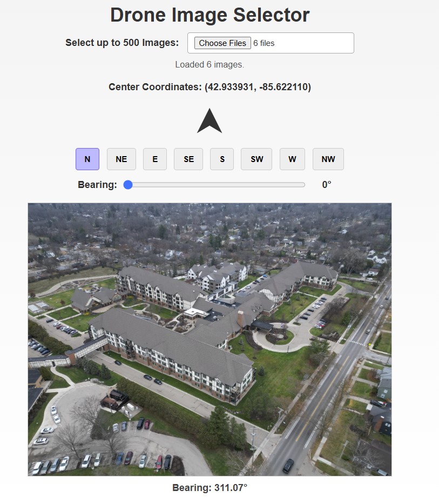Image resolution: width=439 pixels, height=504 pixels.
Task: Click the Drone Image Selector heading
Action: pos(210,15)
